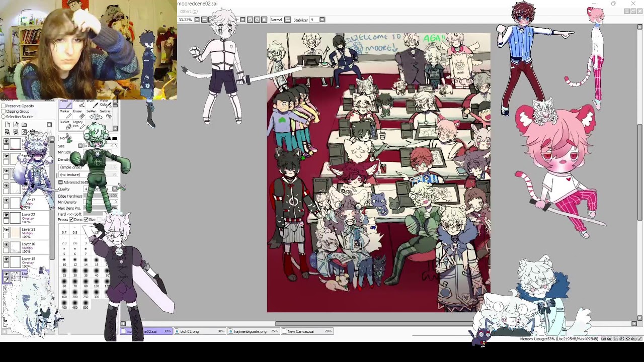This screenshot has height=362, width=644.
Task: Choose the 500 brush size preset
Action: click(86, 304)
